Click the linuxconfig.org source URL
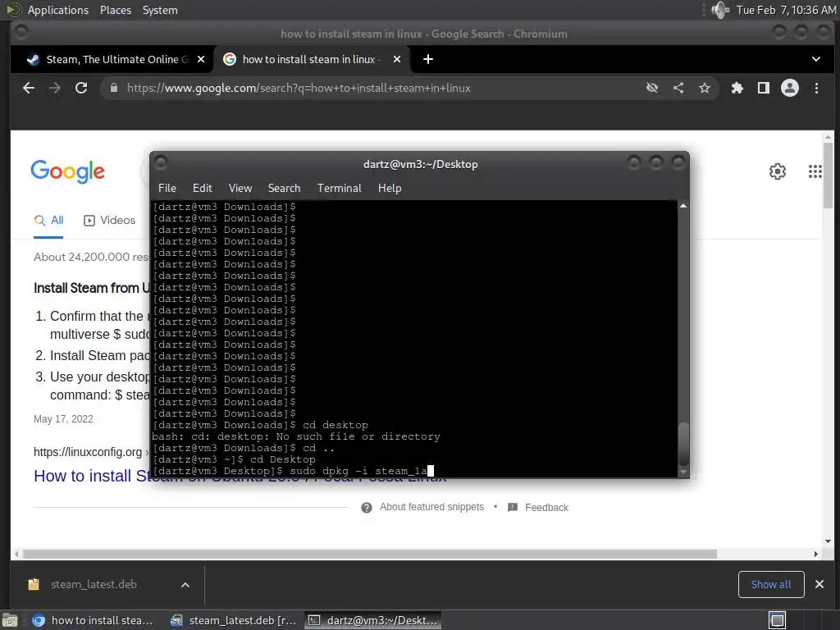The height and width of the screenshot is (630, 840). pos(88,452)
